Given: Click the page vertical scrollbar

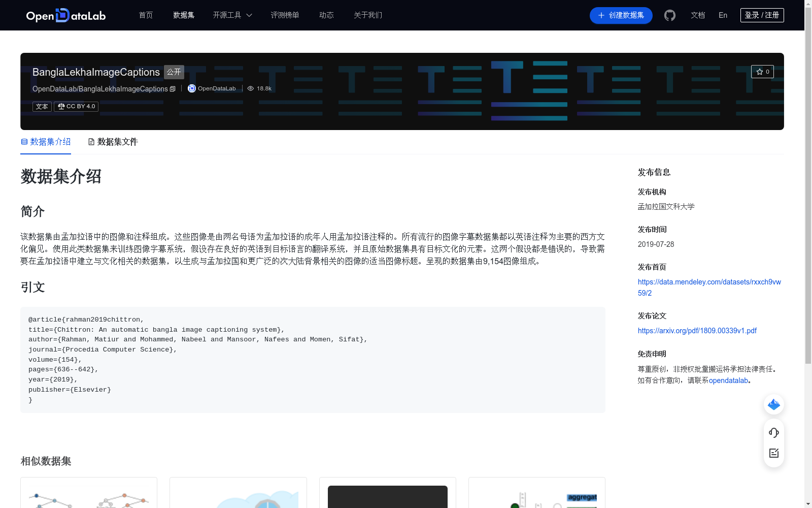Looking at the screenshot, I should pos(808,185).
